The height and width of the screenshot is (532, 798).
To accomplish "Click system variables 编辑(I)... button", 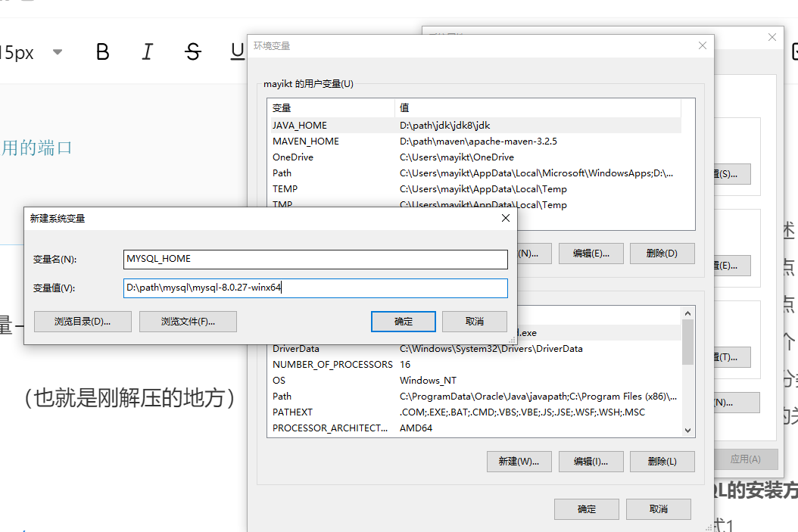I will [x=591, y=462].
